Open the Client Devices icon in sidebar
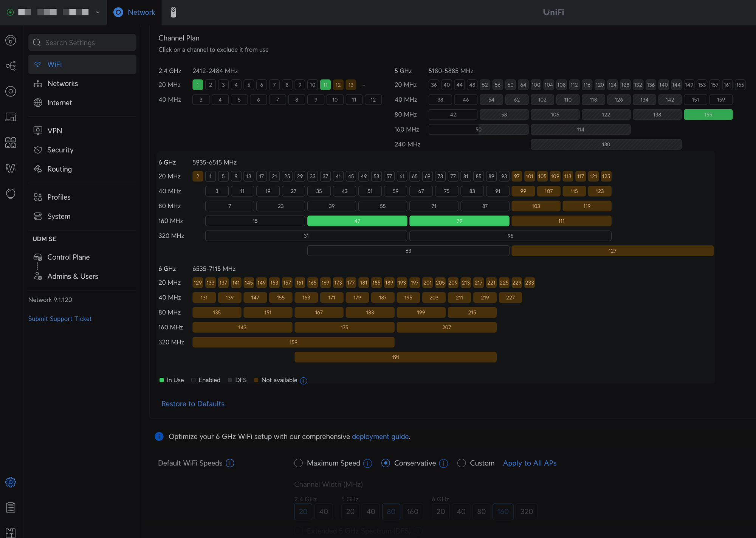756x538 pixels. (x=11, y=117)
